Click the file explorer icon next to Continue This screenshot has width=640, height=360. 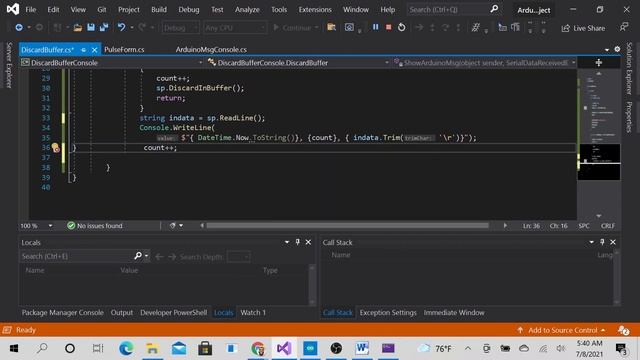coord(331,27)
